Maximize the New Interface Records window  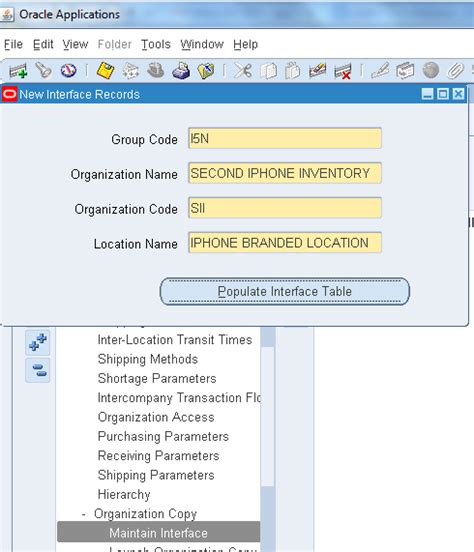[443, 94]
